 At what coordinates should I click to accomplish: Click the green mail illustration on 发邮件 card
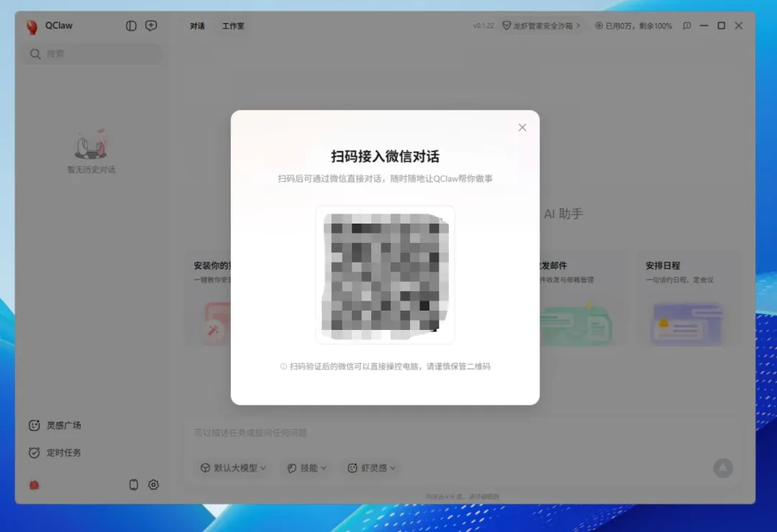(x=576, y=324)
